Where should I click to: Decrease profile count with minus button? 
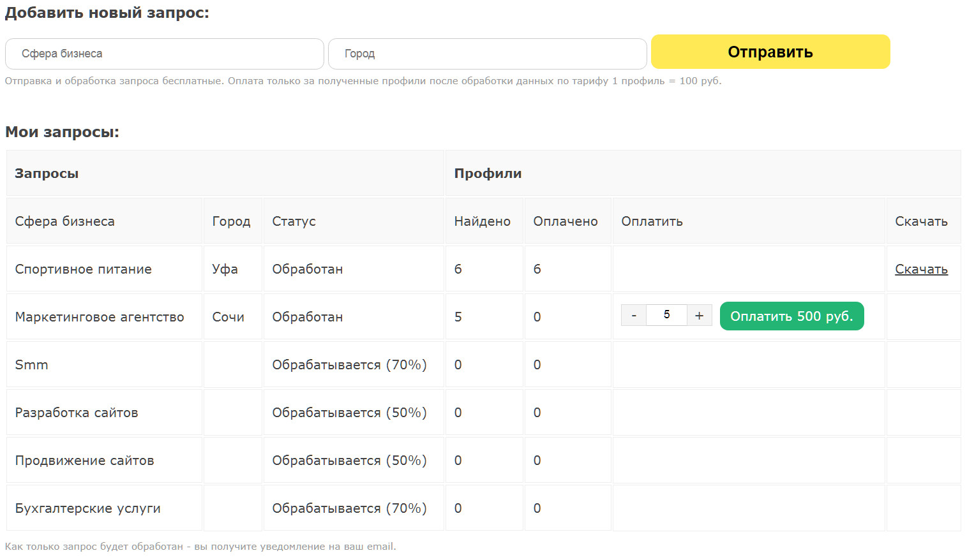[633, 315]
